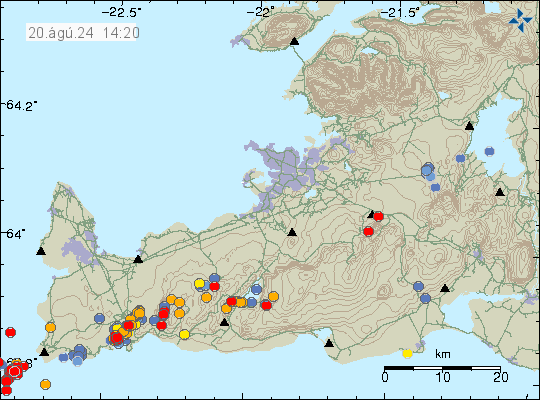
Task: Select the station triangle on the large lake's west shore
Action: click(469, 126)
